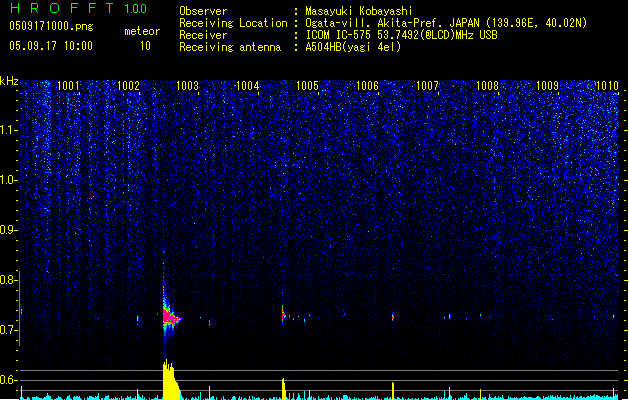Viewport: 629px width, 400px height.
Task: Click the 0.7 frequency axis label
Action: tap(8, 330)
